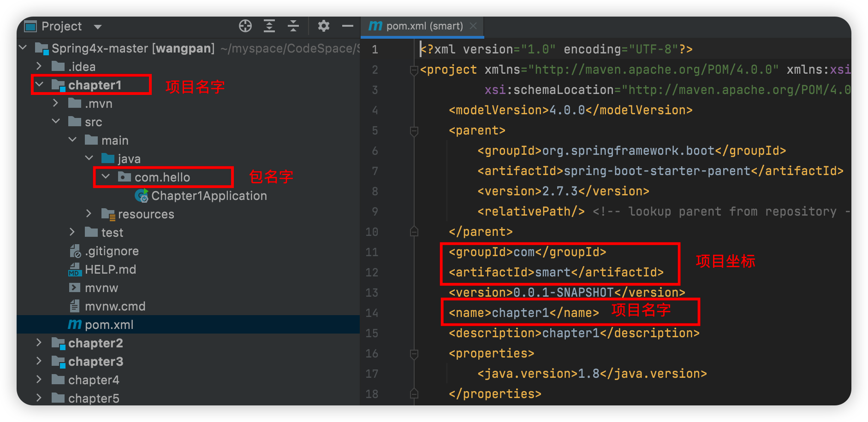
Task: Click the mvnw.cmd file icon
Action: (x=74, y=306)
